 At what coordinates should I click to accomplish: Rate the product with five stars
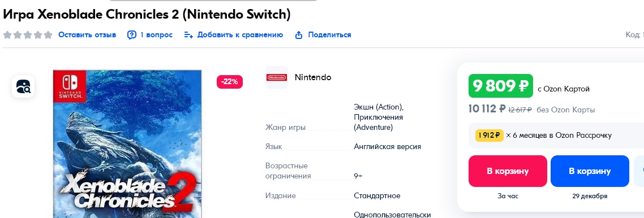[49, 35]
